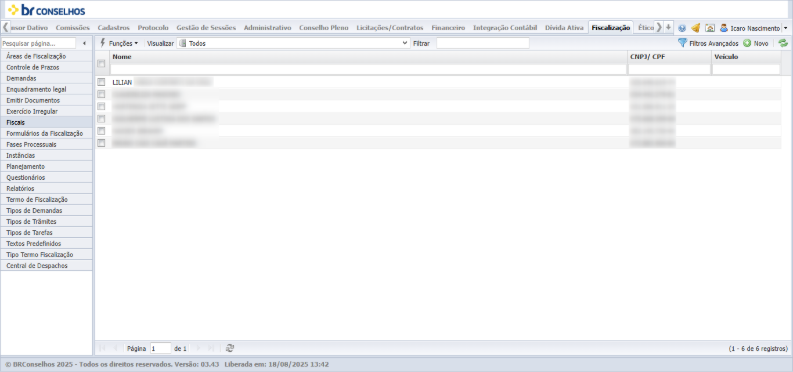The image size is (793, 372).
Task: Go to last page arrow
Action: [x=211, y=348]
